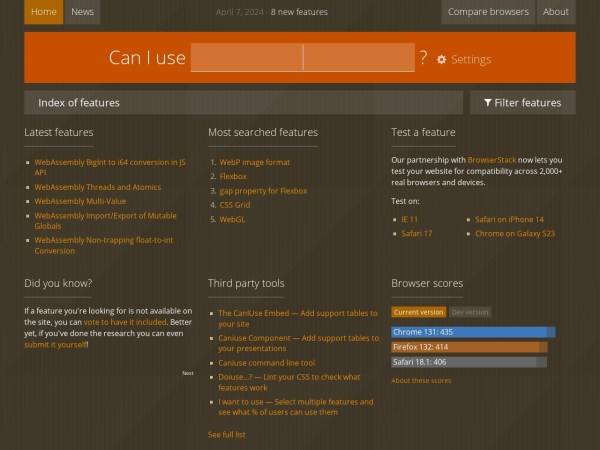The image size is (600, 450).
Task: Click the About button
Action: tap(555, 12)
